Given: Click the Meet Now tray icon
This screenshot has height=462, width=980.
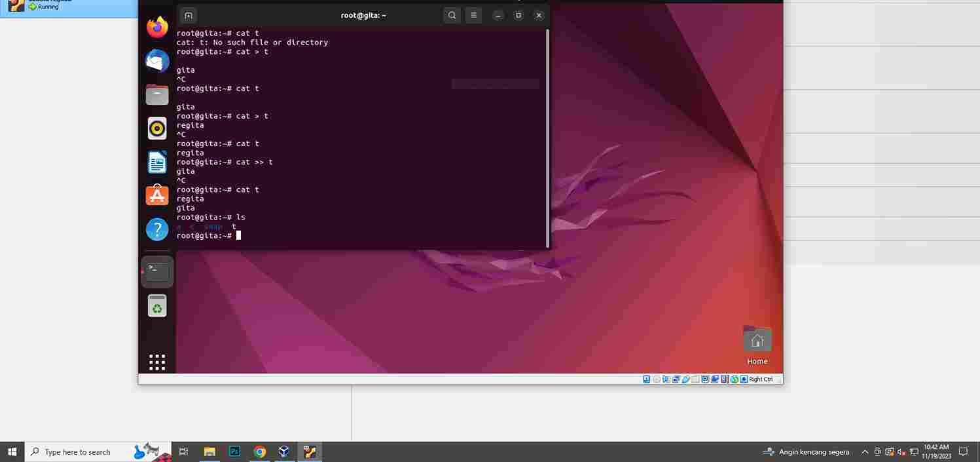Looking at the screenshot, I should pos(877,452).
